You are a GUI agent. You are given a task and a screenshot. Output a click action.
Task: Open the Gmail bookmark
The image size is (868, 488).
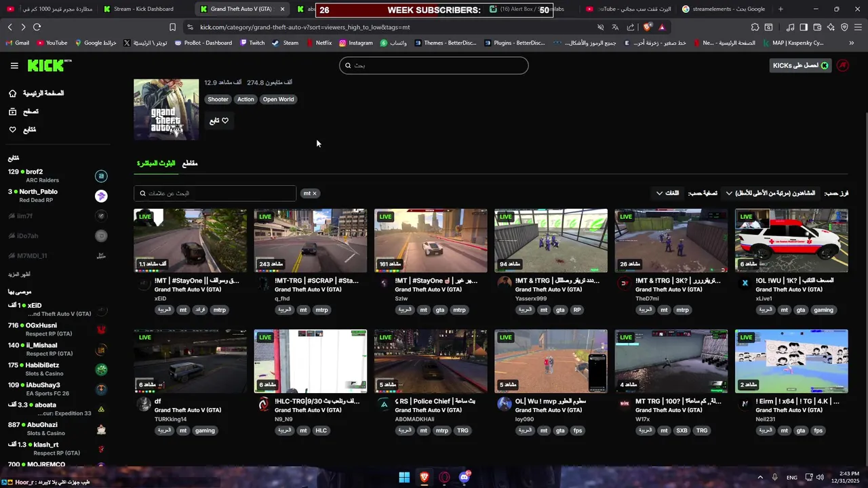click(x=17, y=43)
